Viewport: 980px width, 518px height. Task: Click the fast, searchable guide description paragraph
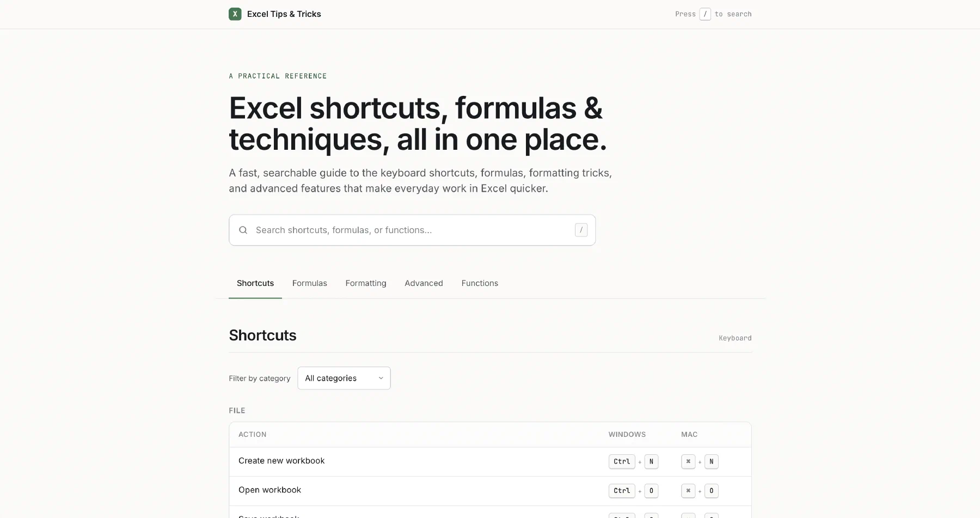click(x=420, y=180)
